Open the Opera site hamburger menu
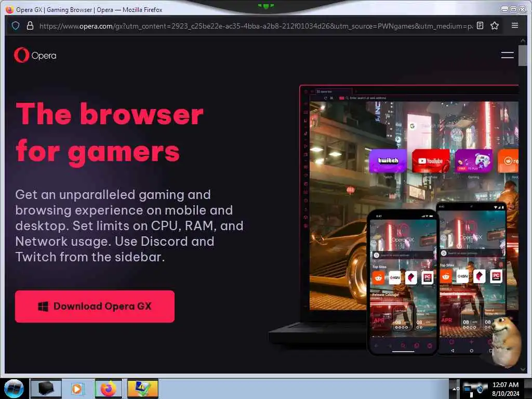Screen dimensions: 532x399 click(507, 55)
